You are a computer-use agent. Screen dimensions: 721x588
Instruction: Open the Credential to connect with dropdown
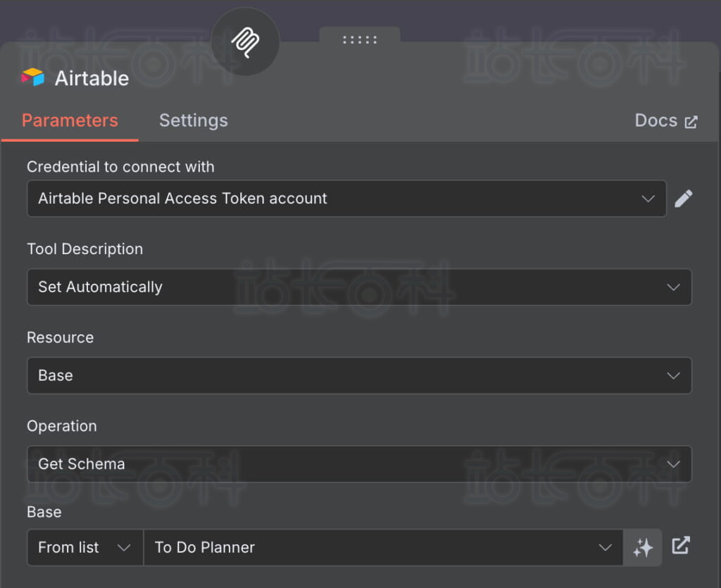(x=346, y=199)
